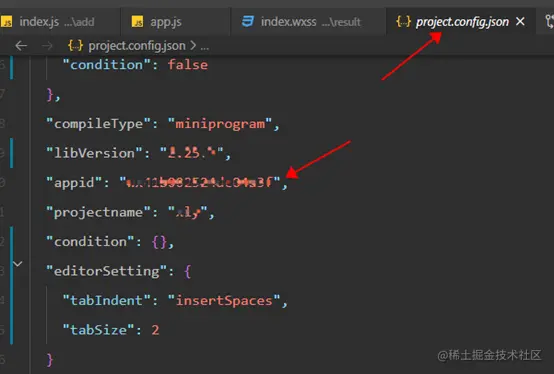The height and width of the screenshot is (374, 554).
Task: Click project.config.json in the breadcrumb
Action: (137, 46)
